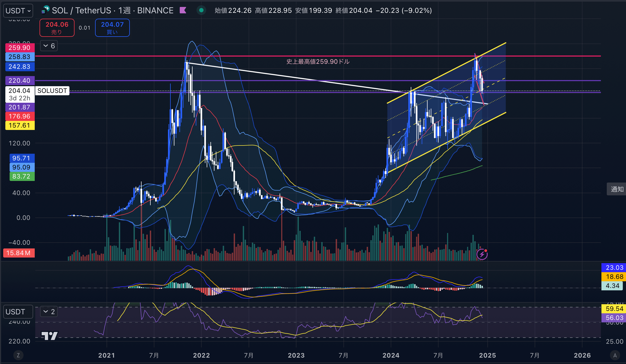Click the green market status dot
626x364 pixels.
click(x=201, y=10)
